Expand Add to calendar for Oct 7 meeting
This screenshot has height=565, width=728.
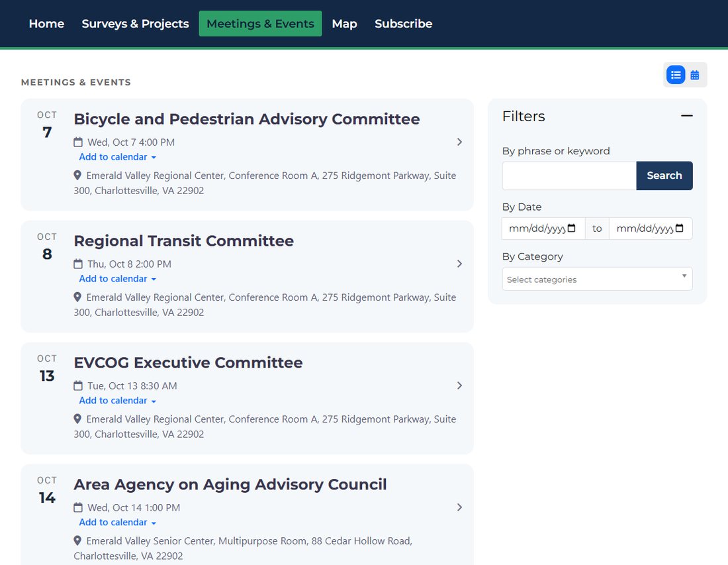click(x=117, y=157)
